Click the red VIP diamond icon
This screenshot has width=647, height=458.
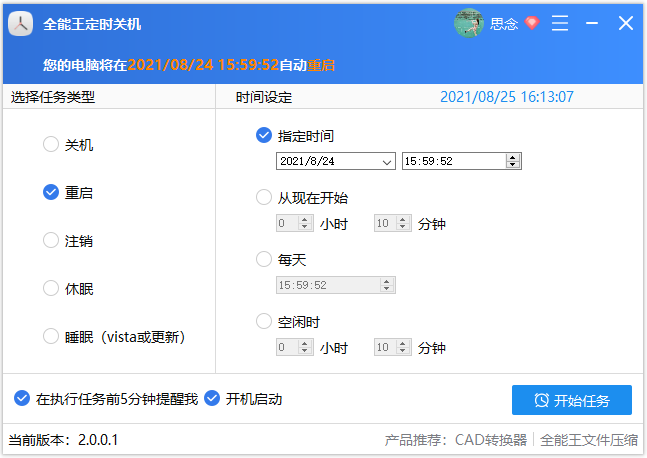point(532,23)
